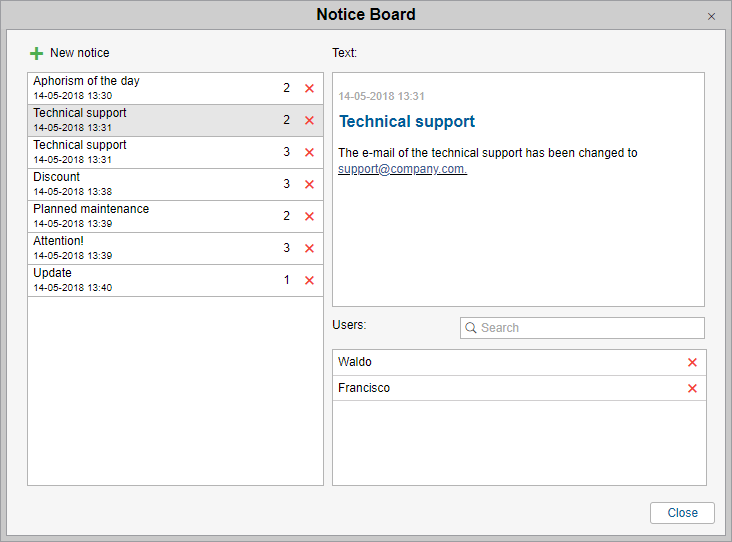Click the Technical support notice heading

407,122
